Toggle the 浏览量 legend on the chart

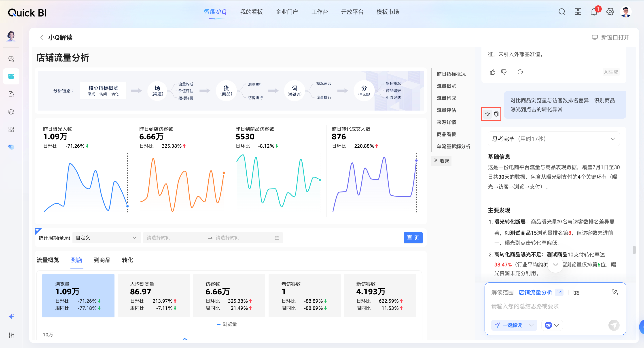coord(227,324)
